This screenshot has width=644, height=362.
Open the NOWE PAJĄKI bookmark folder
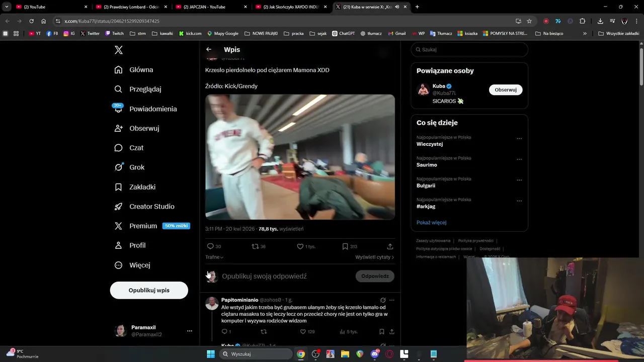[261, 34]
